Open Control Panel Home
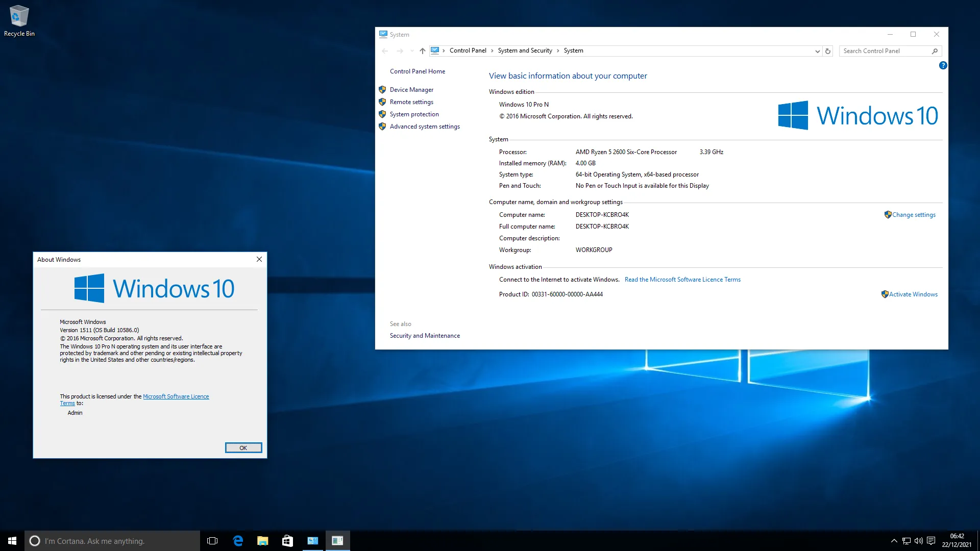This screenshot has height=551, width=980. [418, 71]
